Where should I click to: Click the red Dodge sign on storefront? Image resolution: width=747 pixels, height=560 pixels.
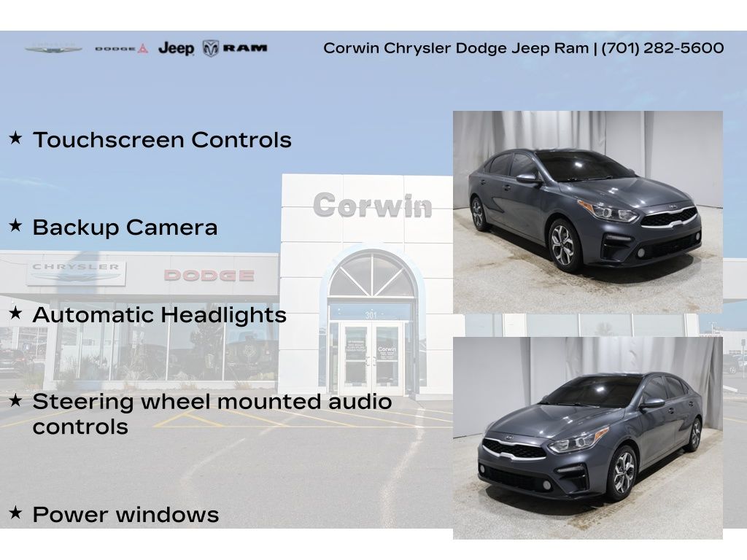coord(209,276)
